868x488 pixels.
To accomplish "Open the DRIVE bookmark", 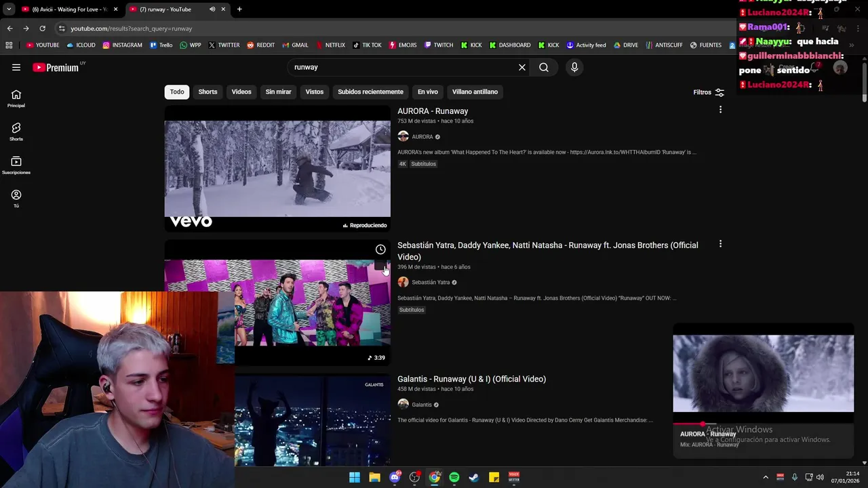I will click(x=626, y=45).
